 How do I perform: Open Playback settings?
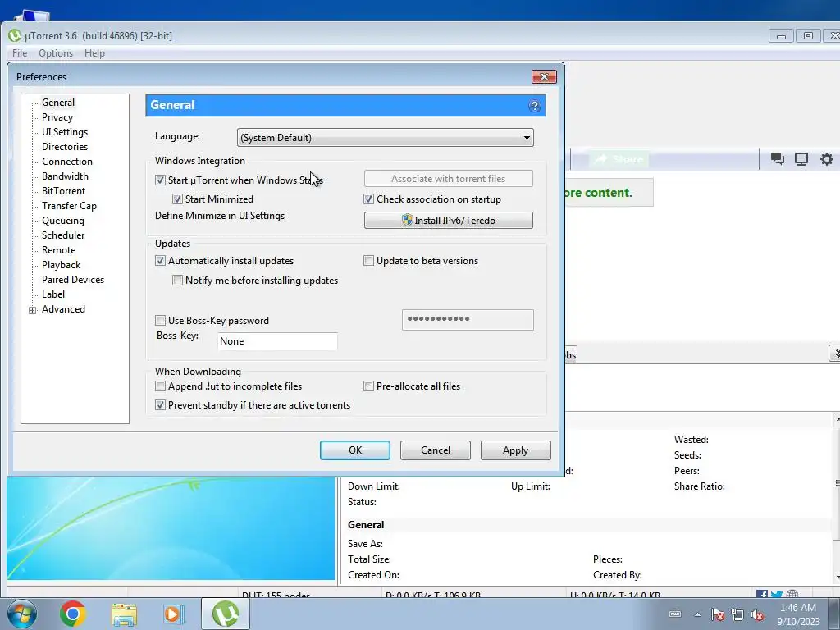pyautogui.click(x=61, y=265)
